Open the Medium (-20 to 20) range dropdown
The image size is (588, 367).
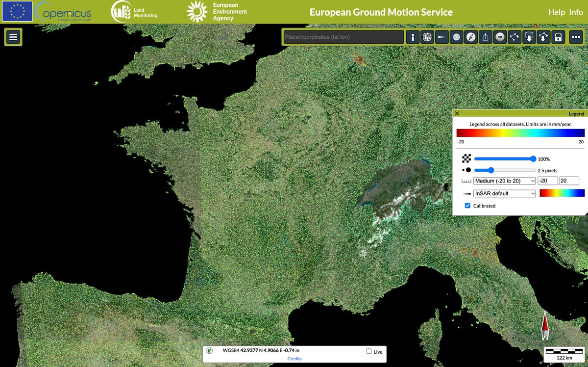(505, 181)
